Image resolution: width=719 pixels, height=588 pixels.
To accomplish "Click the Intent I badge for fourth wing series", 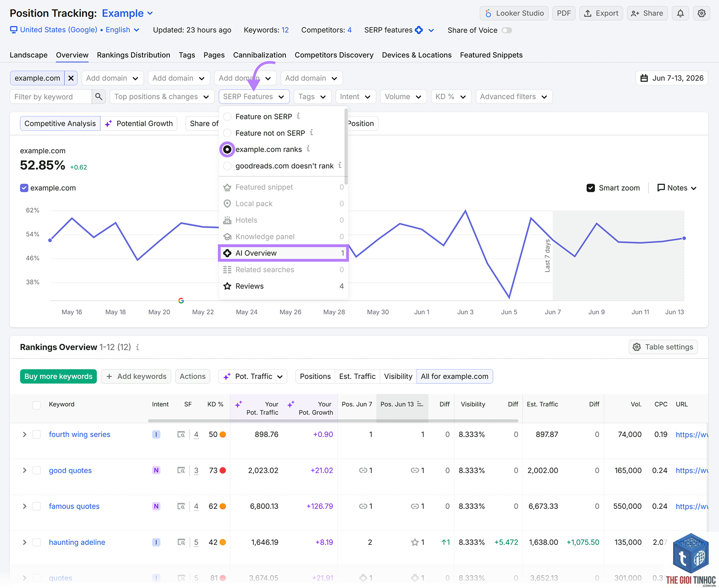I will 156,434.
